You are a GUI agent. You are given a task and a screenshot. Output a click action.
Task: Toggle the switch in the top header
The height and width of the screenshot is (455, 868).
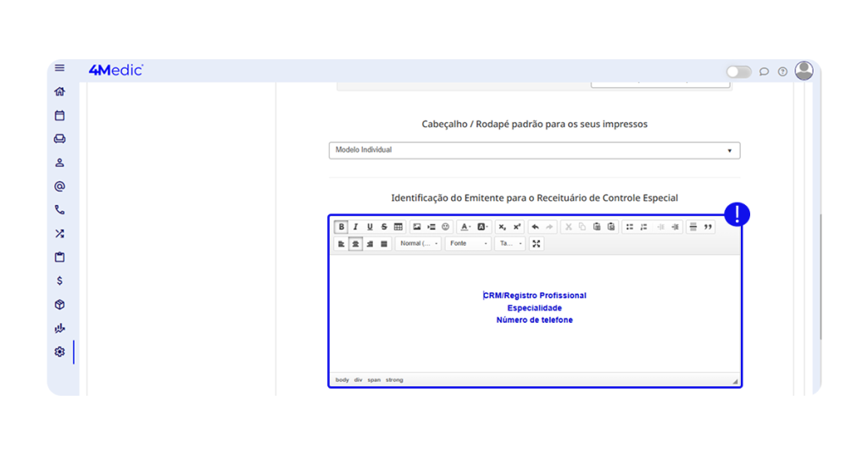click(x=738, y=72)
